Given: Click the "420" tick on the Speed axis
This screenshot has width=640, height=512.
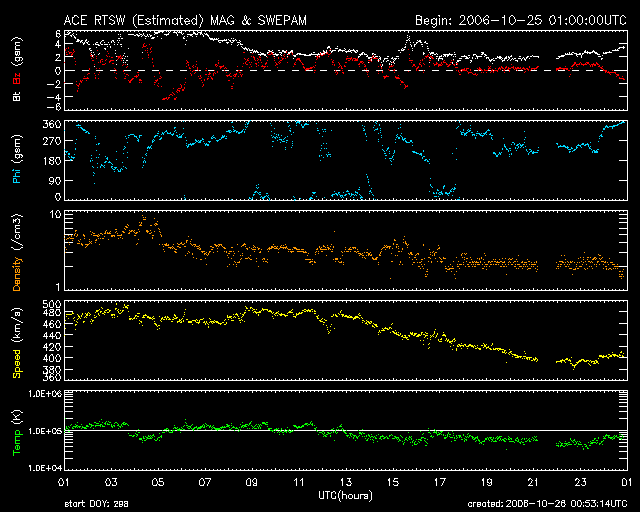Looking at the screenshot, I should (x=52, y=347).
